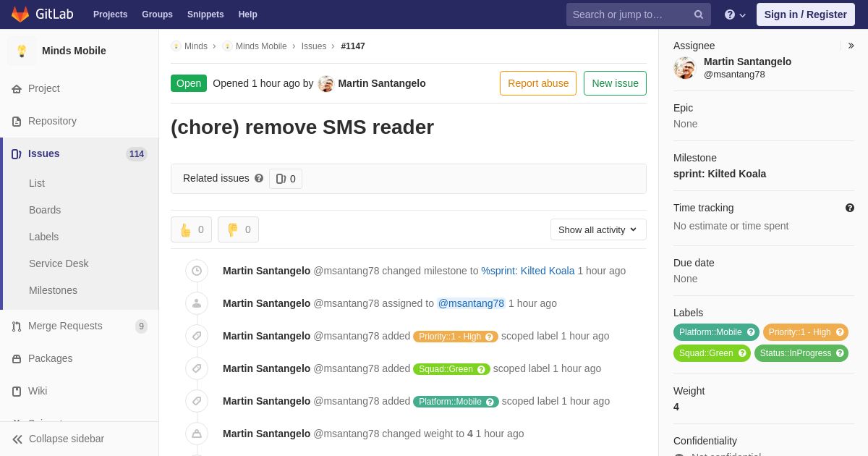Click the Issues breadcrumb link
The height and width of the screenshot is (456, 868).
pos(314,46)
